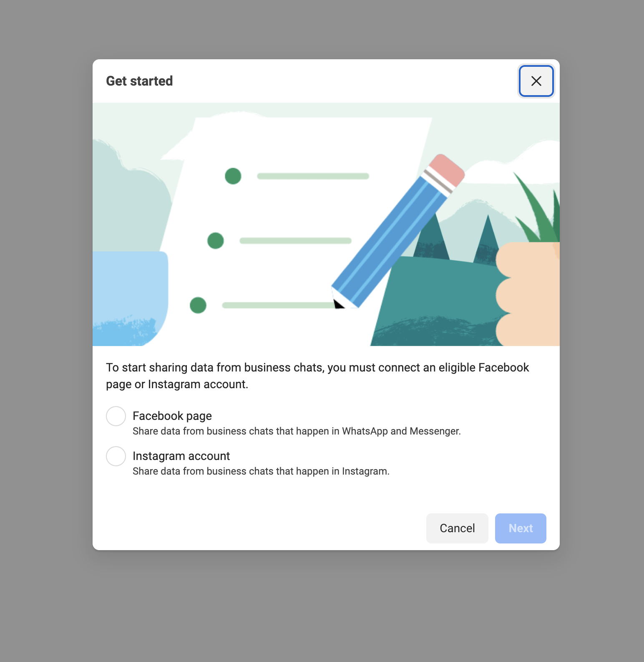The image size is (644, 662).
Task: Click the light blue mug illustration
Action: [130, 298]
